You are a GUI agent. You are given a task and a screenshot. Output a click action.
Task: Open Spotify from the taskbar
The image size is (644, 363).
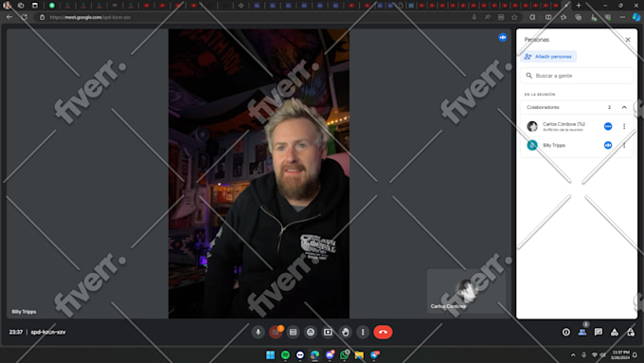[x=285, y=354]
